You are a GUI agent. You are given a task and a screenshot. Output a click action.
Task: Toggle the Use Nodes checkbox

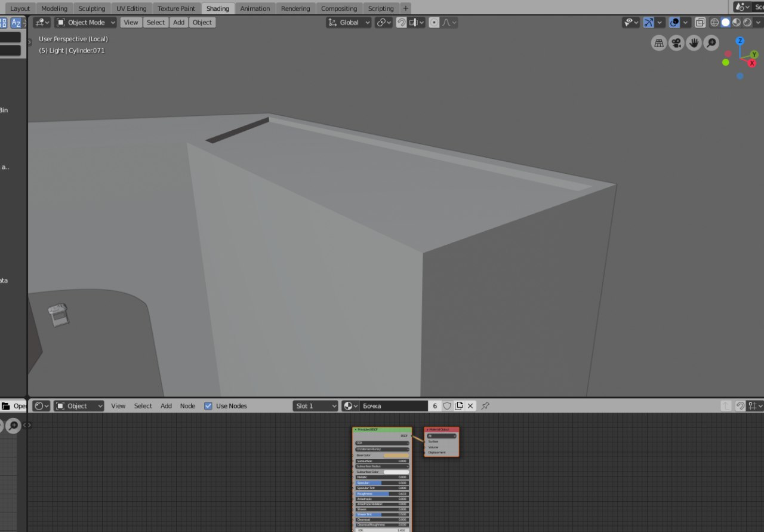click(x=208, y=406)
